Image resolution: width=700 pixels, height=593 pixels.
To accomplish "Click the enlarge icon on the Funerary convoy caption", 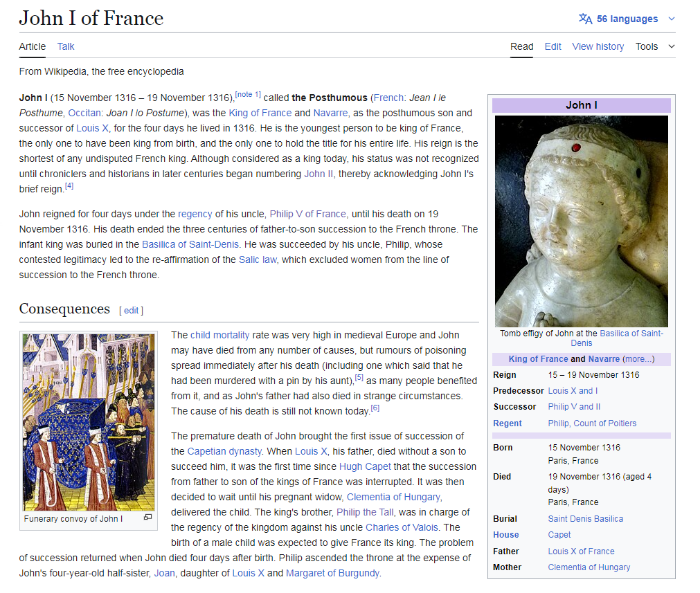I will coord(147,517).
